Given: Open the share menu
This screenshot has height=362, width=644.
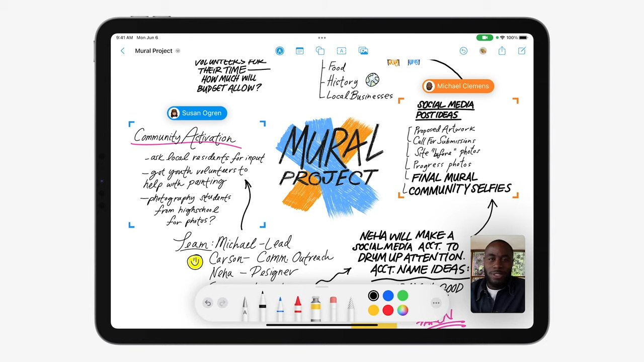Looking at the screenshot, I should (502, 51).
